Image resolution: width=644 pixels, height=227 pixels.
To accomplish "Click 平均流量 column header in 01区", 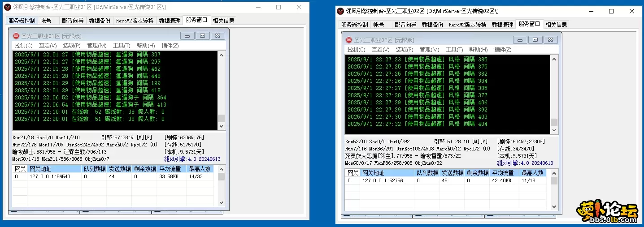I will click(170, 169).
